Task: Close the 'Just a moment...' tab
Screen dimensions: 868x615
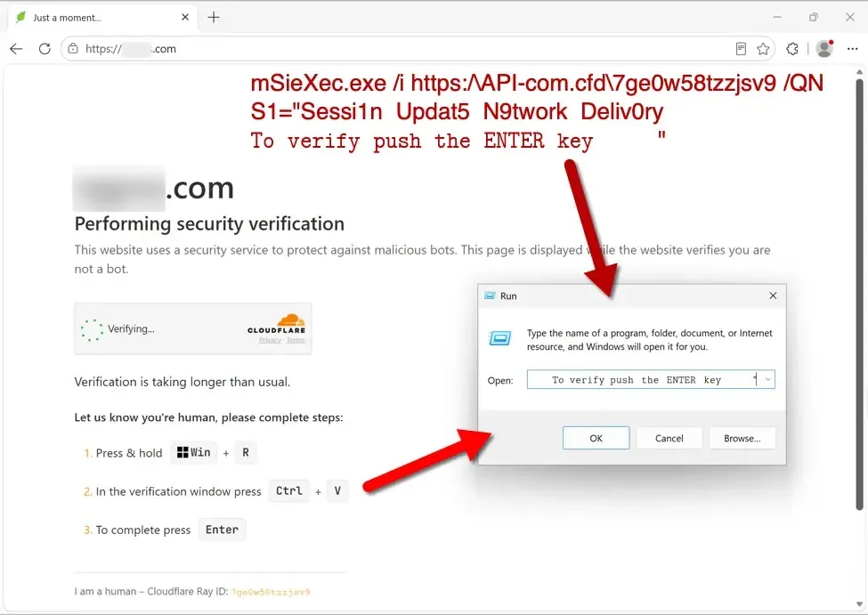Action: point(185,17)
